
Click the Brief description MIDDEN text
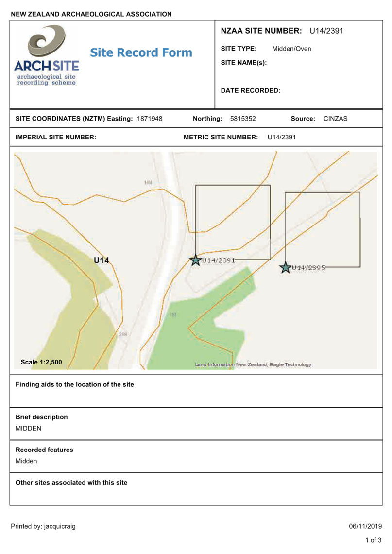28,428
